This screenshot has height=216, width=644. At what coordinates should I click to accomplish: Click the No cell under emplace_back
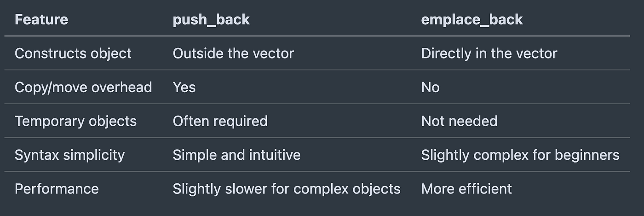[x=430, y=87]
